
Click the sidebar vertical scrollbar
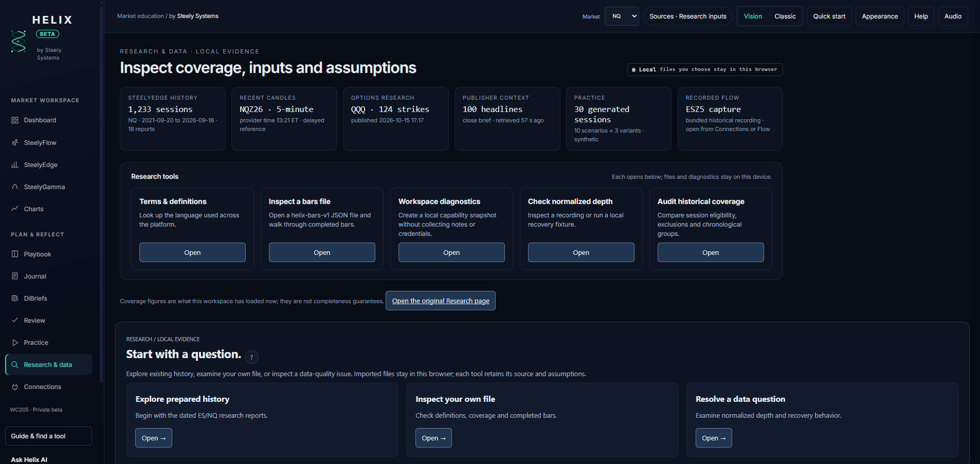point(101,195)
